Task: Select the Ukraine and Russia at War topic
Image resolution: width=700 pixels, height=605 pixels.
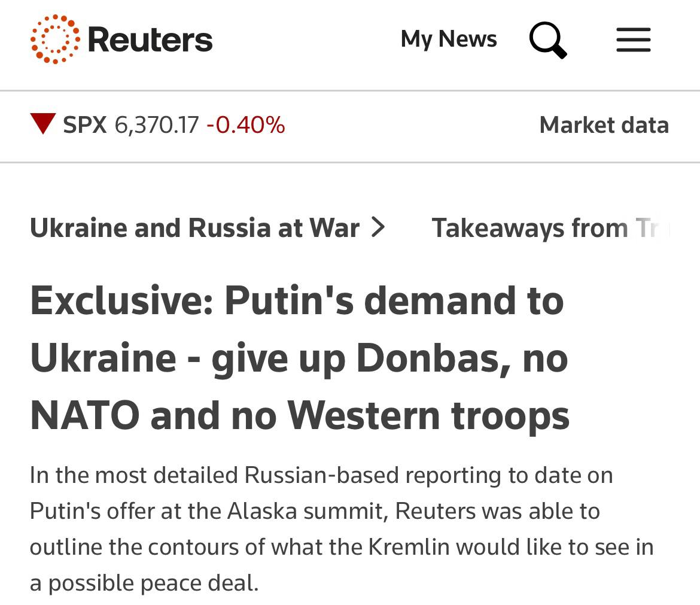Action: click(194, 228)
